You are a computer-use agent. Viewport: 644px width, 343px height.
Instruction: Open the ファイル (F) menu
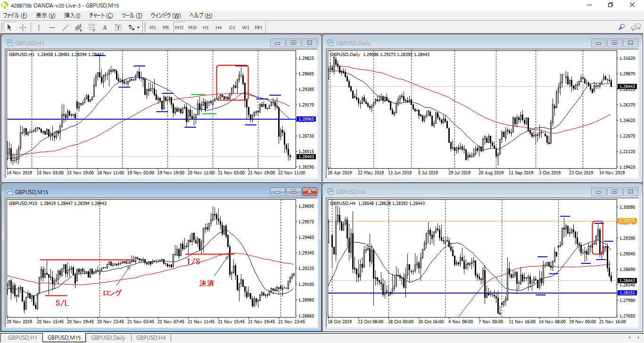[16, 16]
